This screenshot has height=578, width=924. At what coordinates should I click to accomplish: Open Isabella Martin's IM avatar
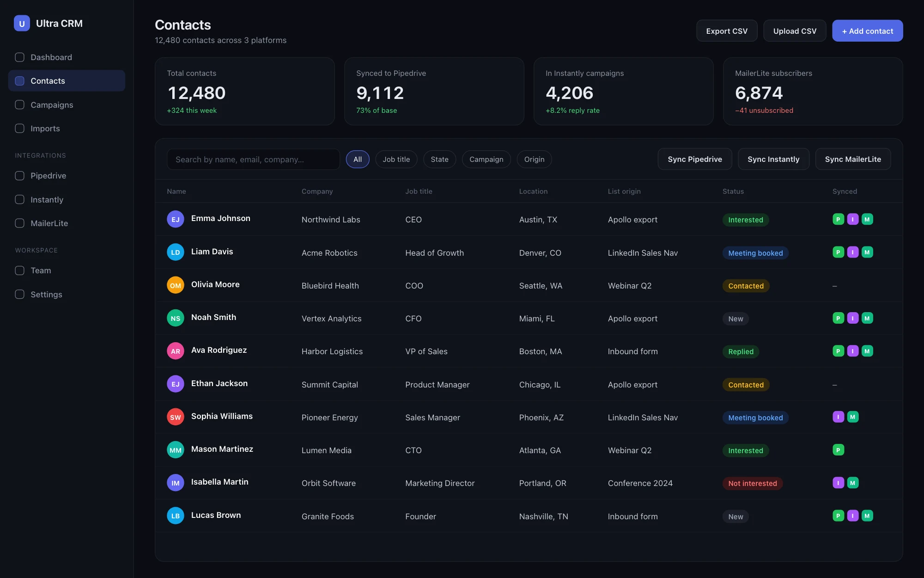[176, 483]
